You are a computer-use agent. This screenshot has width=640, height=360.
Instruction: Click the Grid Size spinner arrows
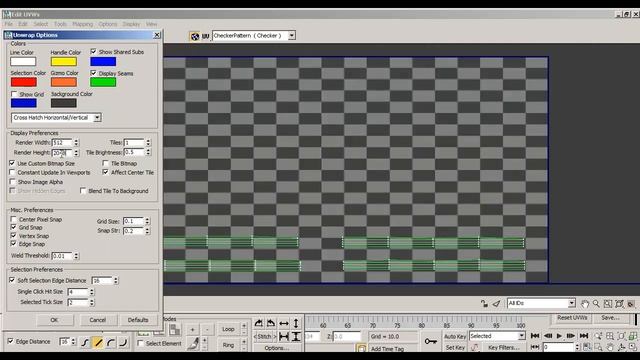tap(147, 221)
